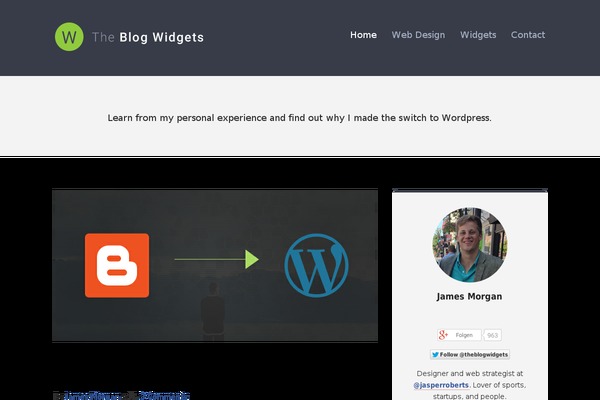Click the James Morgan author name
The image size is (600, 400).
tap(469, 297)
